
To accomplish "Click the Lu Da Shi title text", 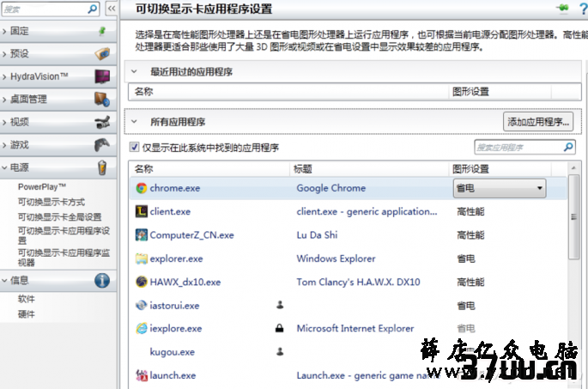I will tap(318, 235).
